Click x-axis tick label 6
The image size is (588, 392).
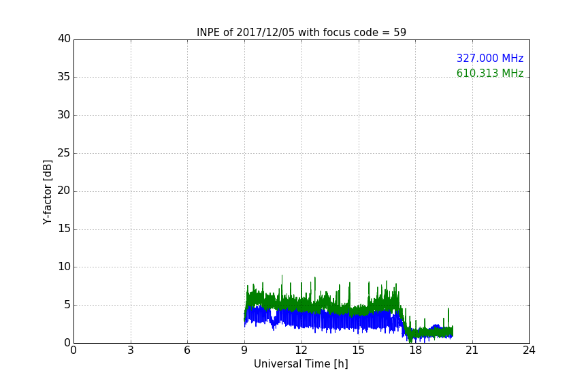pos(187,350)
